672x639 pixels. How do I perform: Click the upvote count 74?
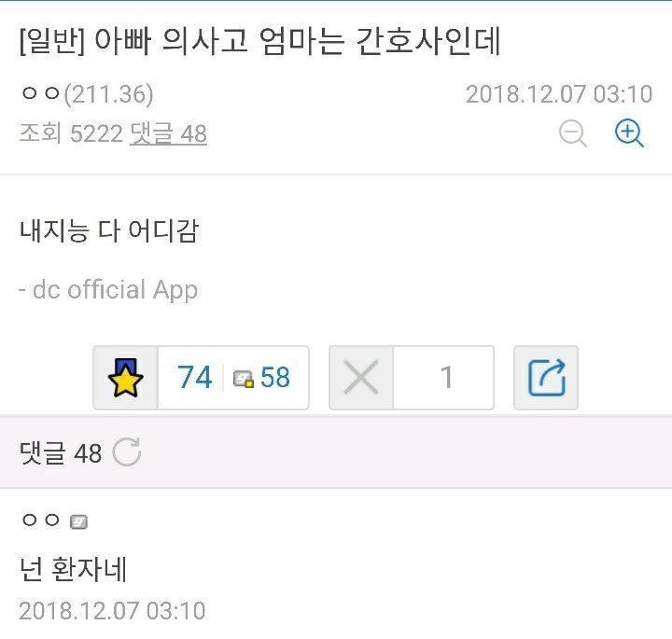pyautogui.click(x=194, y=377)
